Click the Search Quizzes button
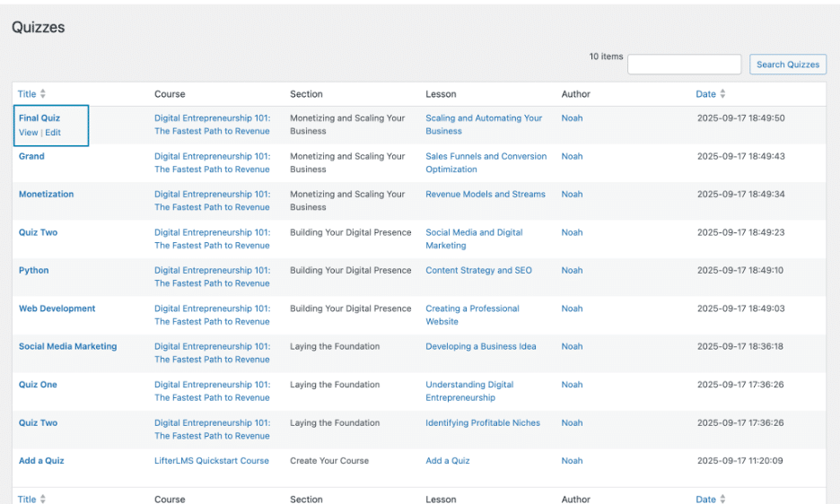 pos(788,65)
